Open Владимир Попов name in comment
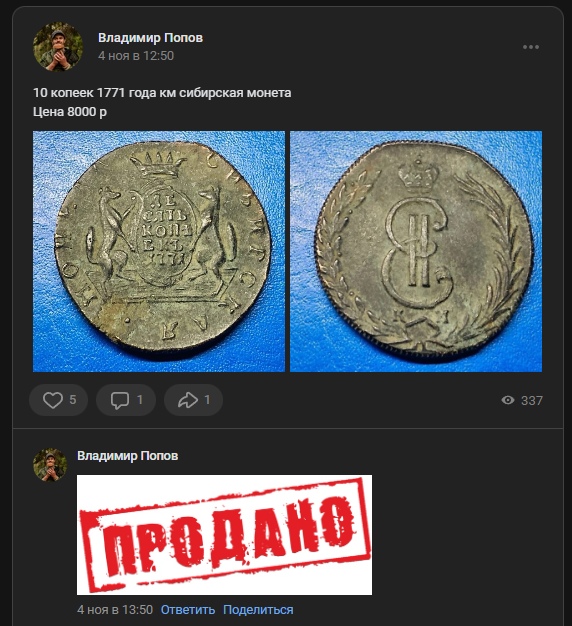572x626 pixels. click(x=127, y=456)
